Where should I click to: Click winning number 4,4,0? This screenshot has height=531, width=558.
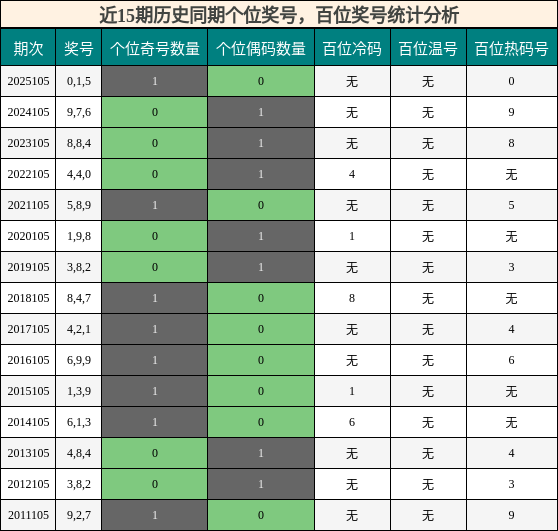point(79,174)
